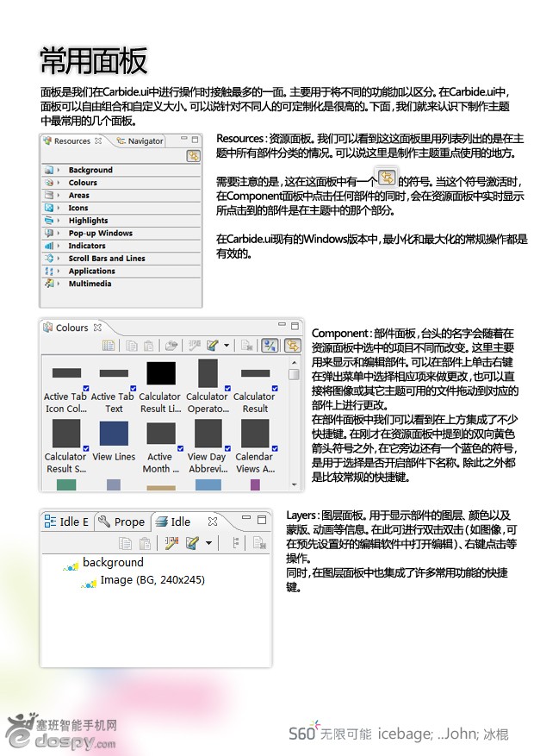Image resolution: width=534 pixels, height=756 pixels.
Task: Toggle the link-with-editor arrows in Resources panel
Action: (x=194, y=156)
